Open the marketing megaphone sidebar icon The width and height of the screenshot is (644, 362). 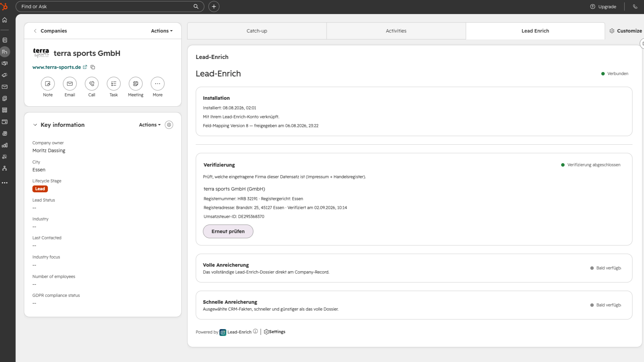coord(5,75)
